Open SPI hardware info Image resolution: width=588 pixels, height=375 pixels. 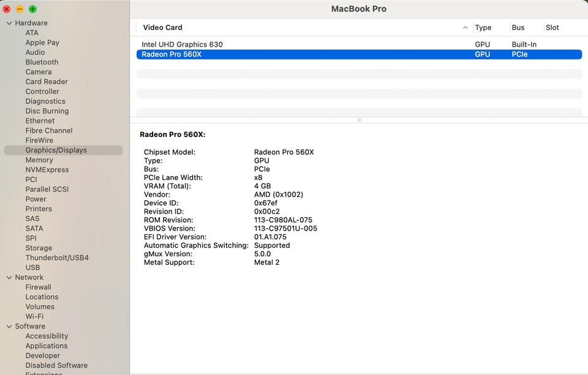coord(31,238)
